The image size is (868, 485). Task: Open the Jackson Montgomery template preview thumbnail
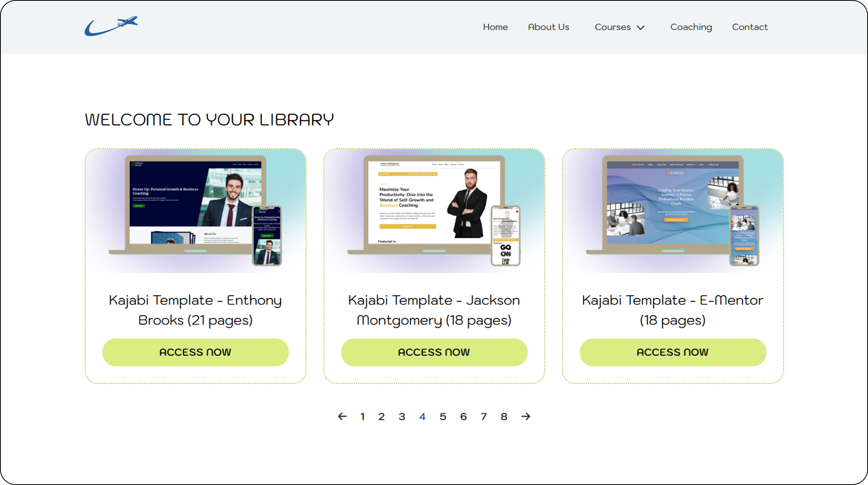[434, 210]
